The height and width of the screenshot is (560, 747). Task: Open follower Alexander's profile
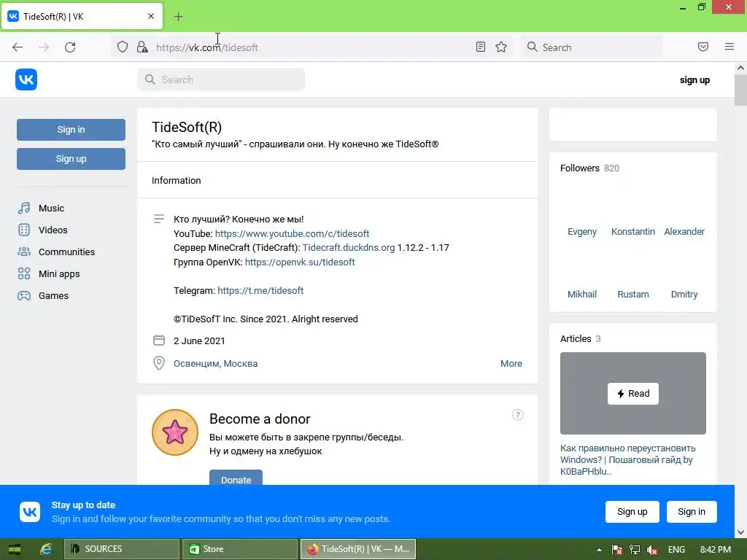tap(684, 231)
